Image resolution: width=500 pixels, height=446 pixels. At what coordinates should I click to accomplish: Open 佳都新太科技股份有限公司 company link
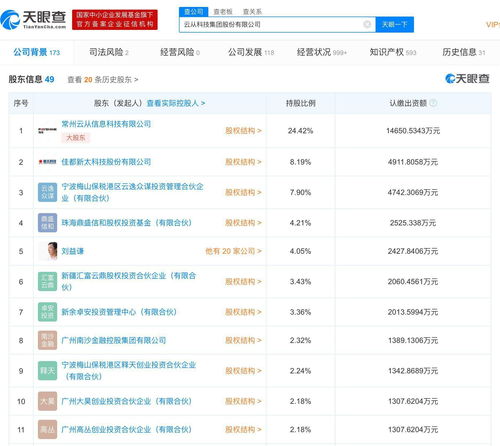tap(106, 162)
